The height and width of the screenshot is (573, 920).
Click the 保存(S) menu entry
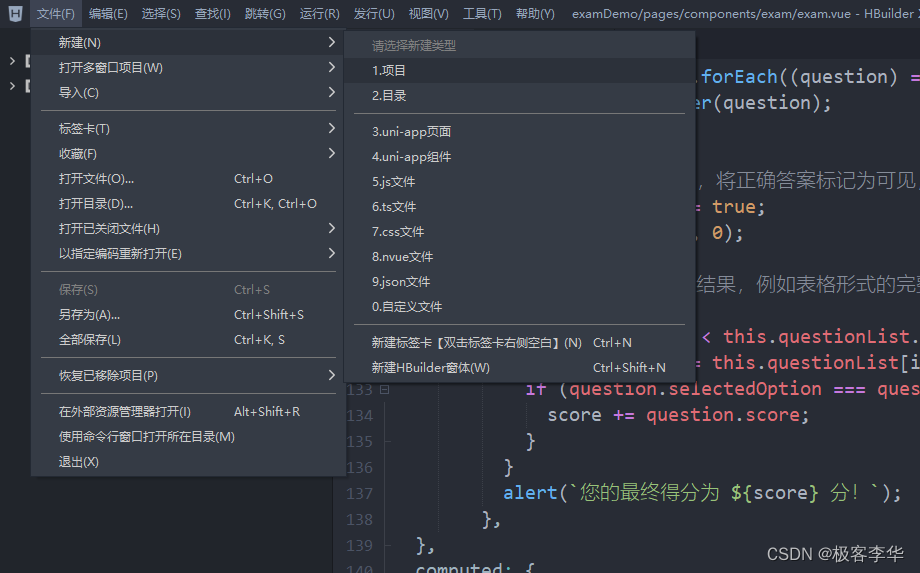[188, 290]
